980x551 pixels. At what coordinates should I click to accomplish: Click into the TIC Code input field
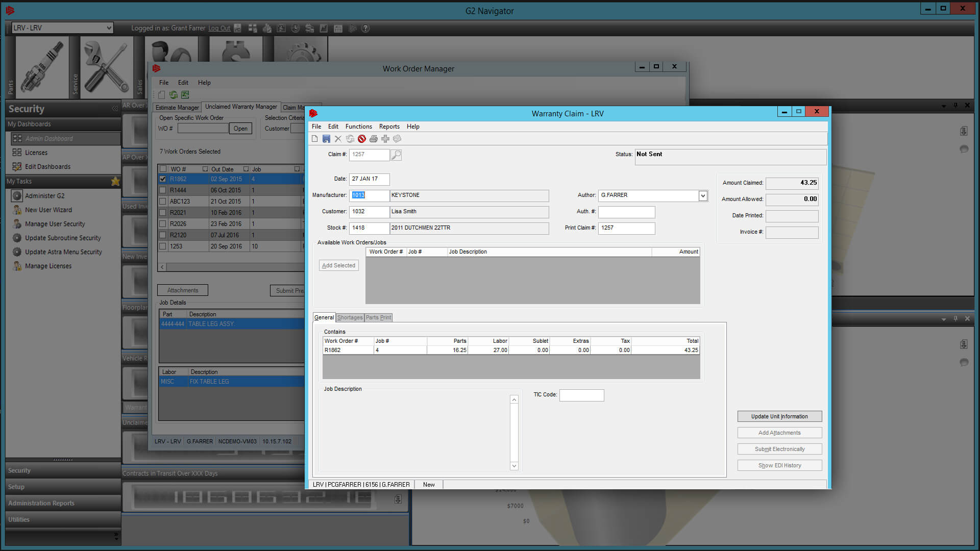tap(581, 395)
